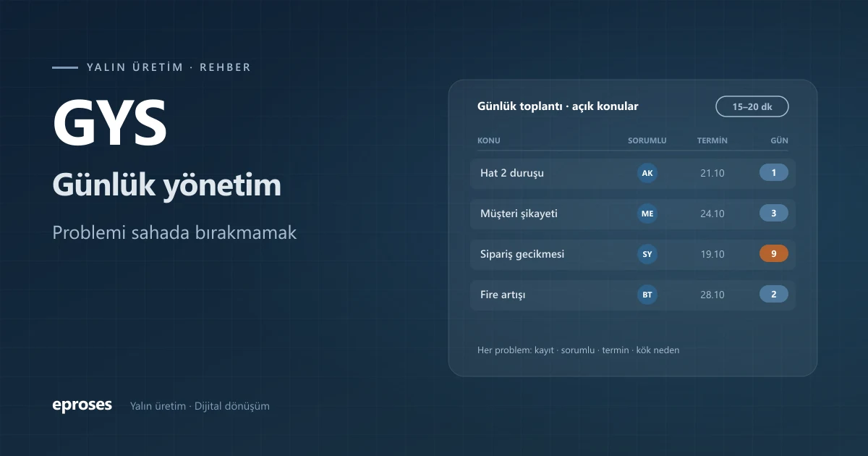Viewport: 868px width, 456px height.
Task: Click the deadline date 21.10
Action: point(712,174)
